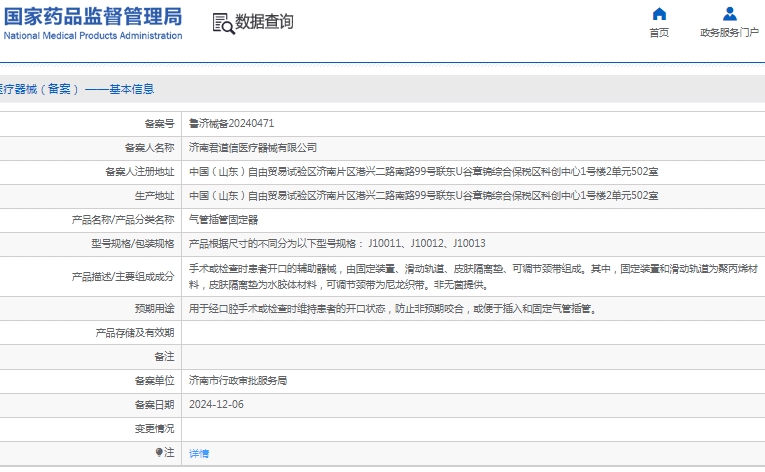765x472 pixels.
Task: Select product name 气管插管固定器
Action: coord(223,220)
